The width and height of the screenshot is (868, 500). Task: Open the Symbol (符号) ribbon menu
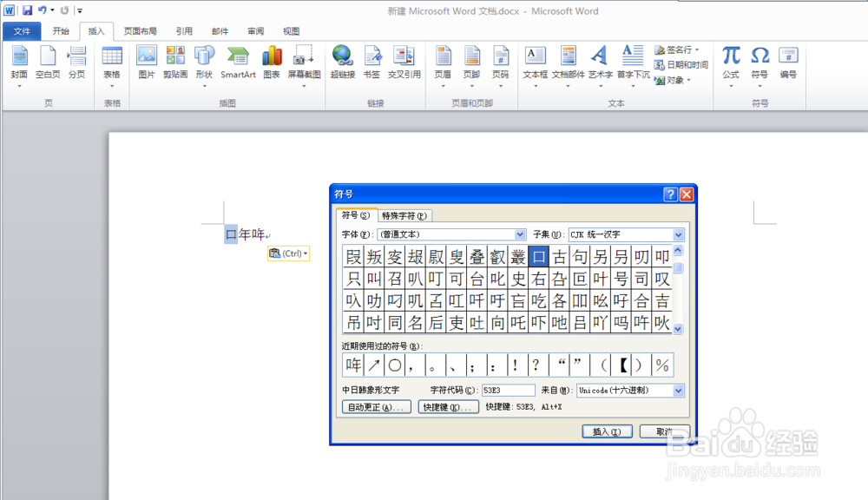click(x=759, y=66)
